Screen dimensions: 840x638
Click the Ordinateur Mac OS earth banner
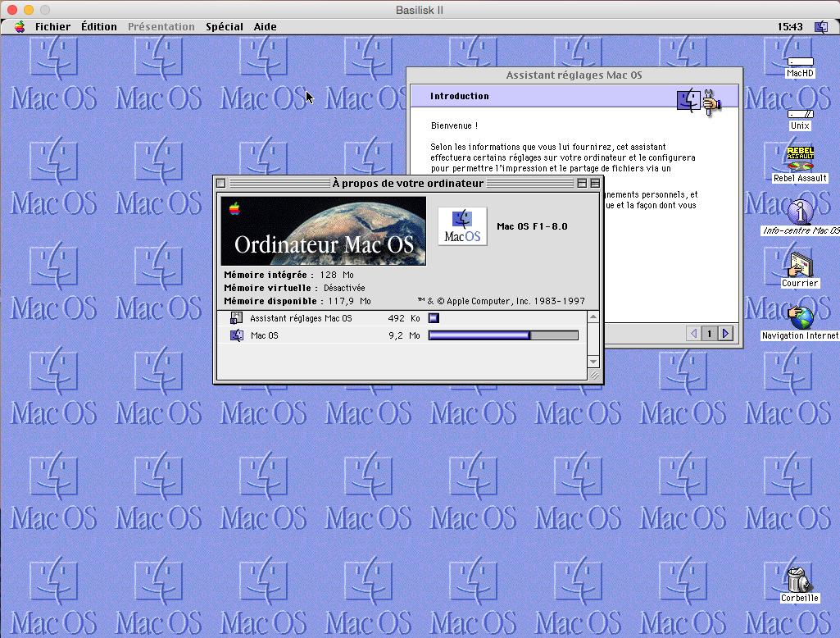[x=324, y=230]
